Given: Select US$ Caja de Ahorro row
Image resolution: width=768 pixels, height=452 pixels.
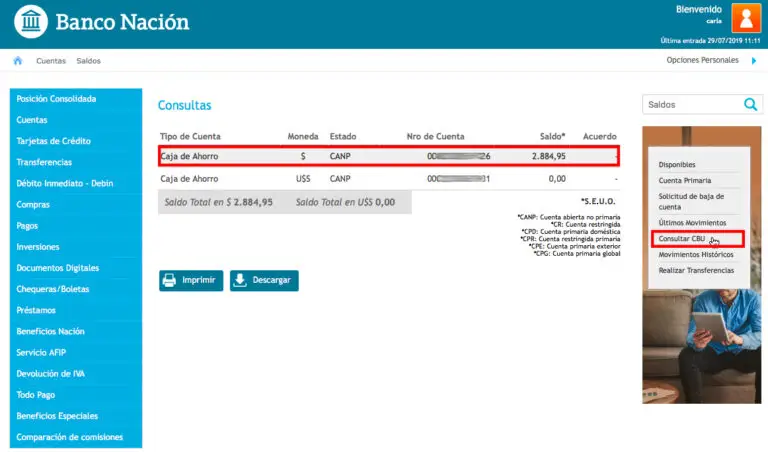Looking at the screenshot, I should (x=389, y=179).
